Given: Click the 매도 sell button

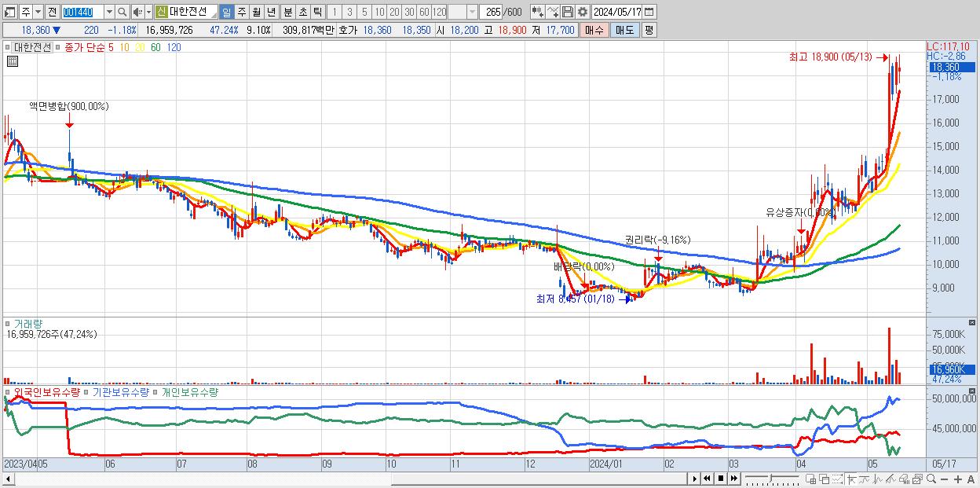Looking at the screenshot, I should point(624,30).
